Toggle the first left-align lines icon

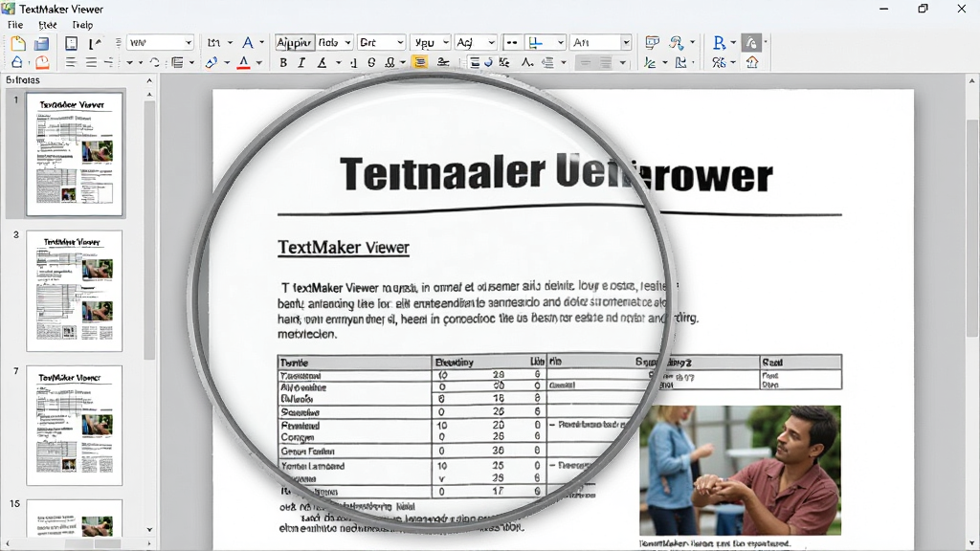71,62
